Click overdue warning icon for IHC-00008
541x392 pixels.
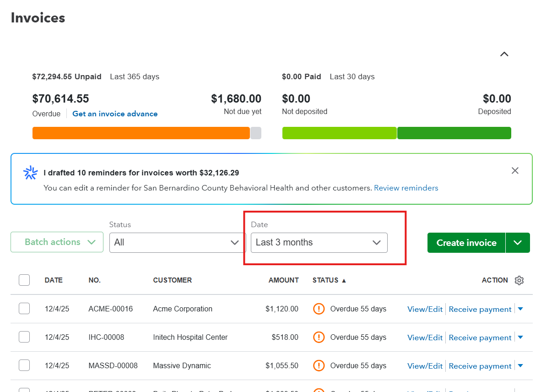coord(319,337)
